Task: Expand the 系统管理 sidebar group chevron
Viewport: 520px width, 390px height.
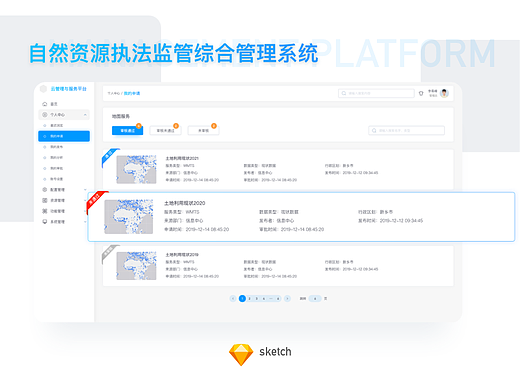Action: click(85, 222)
